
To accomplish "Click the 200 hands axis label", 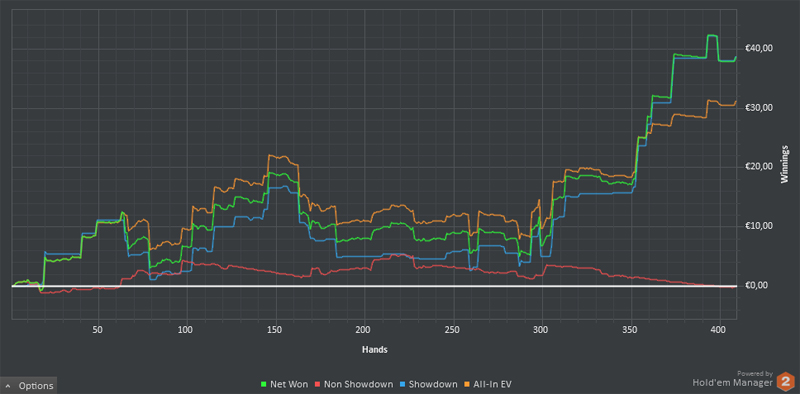I will pos(364,330).
